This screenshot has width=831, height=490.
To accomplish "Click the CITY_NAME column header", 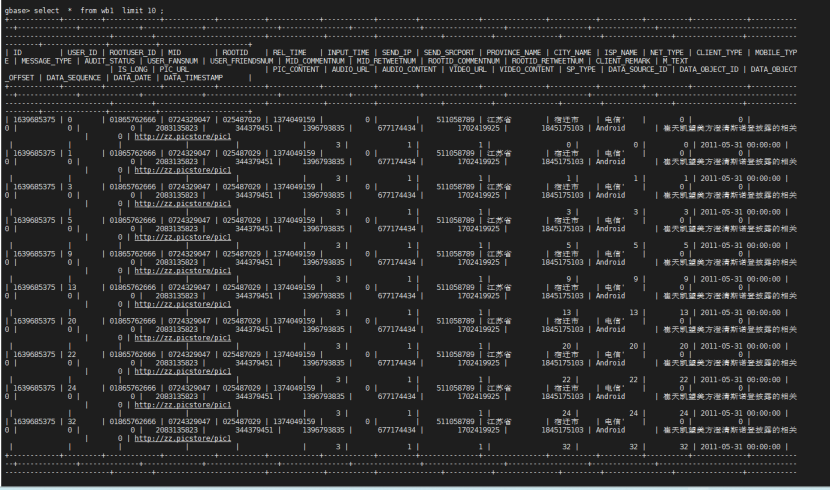I will point(572,52).
